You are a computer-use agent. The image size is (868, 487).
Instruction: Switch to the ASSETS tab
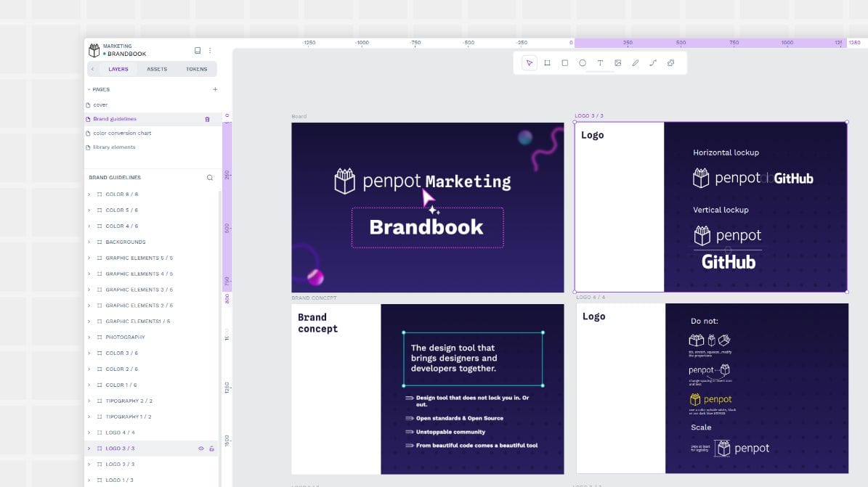[158, 69]
